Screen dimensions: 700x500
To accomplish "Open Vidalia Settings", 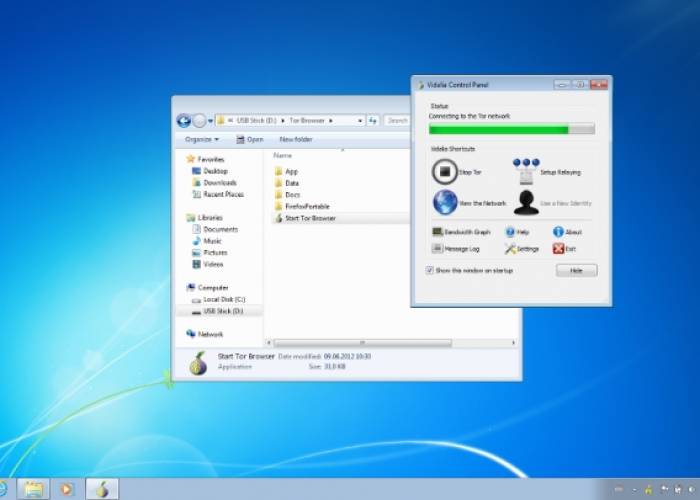I will click(522, 249).
